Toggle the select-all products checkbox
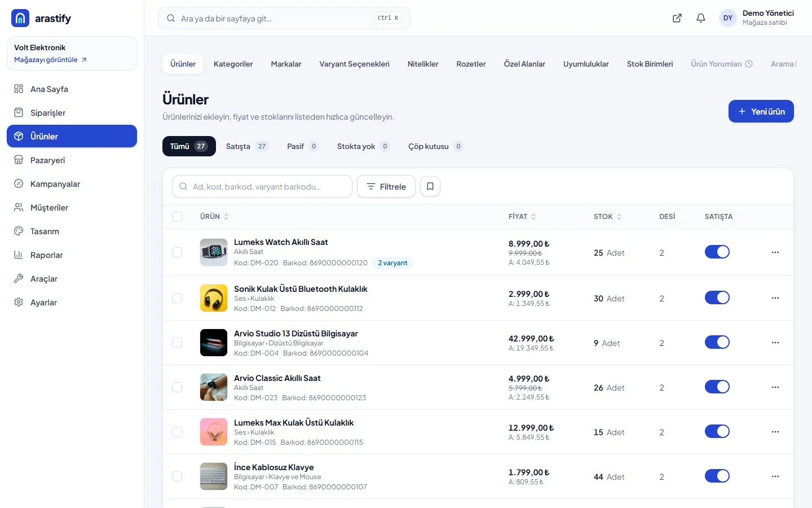Screen dimensions: 812x508 177,217
